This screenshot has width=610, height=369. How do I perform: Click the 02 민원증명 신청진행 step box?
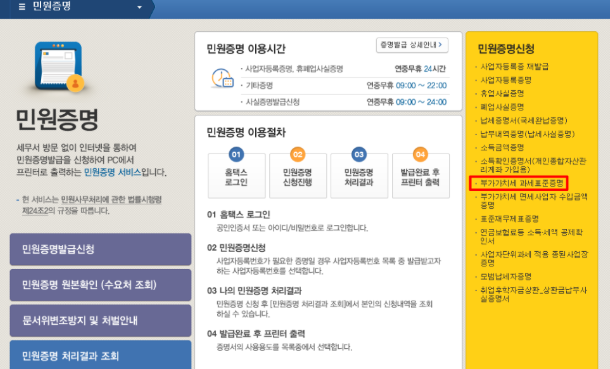coord(298,173)
